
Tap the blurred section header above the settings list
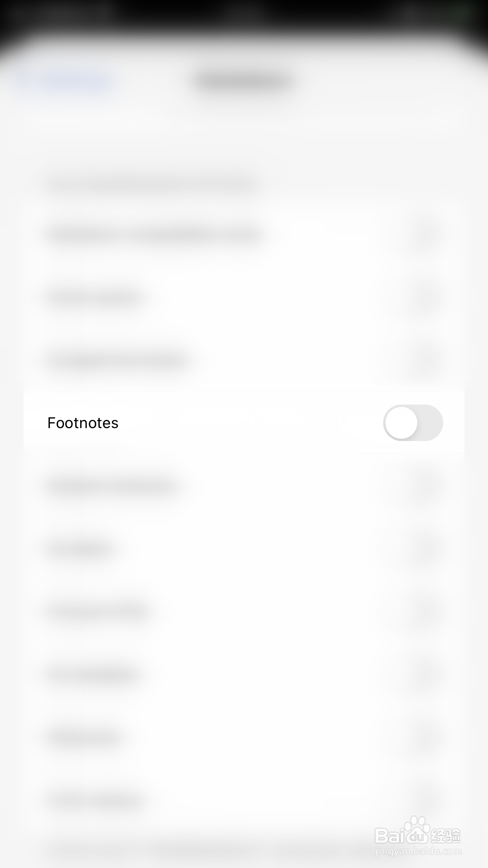(152, 184)
